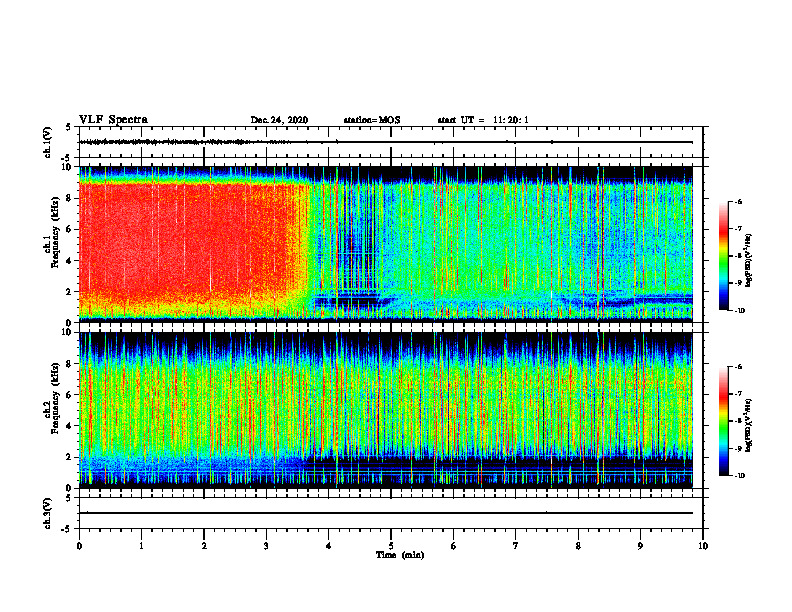Click time axis tick label "1"

click(141, 546)
